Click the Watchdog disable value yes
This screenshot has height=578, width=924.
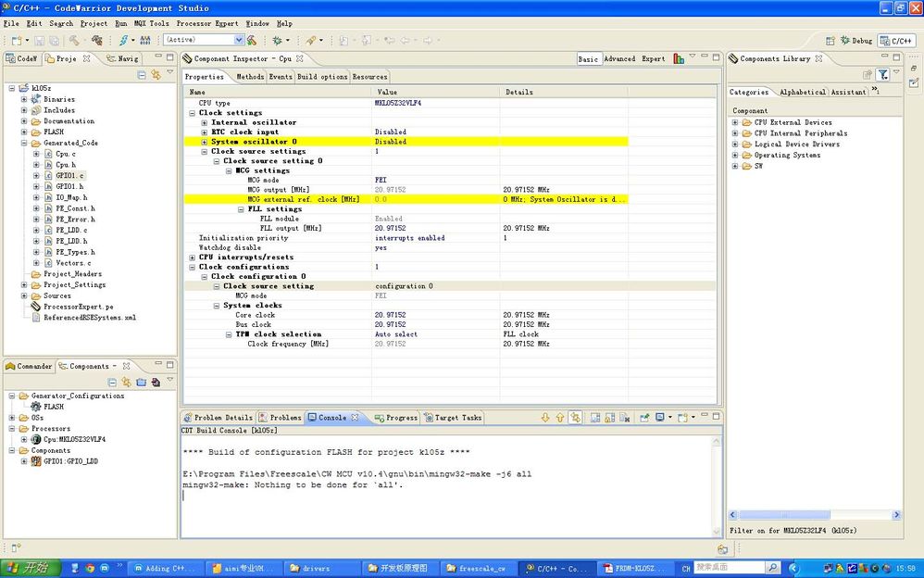(381, 247)
